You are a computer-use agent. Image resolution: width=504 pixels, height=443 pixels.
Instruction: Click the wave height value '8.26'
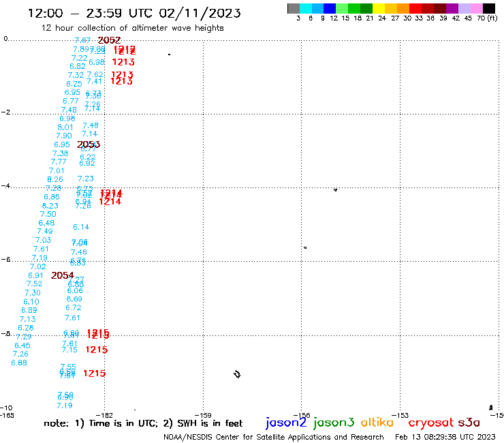point(55,179)
